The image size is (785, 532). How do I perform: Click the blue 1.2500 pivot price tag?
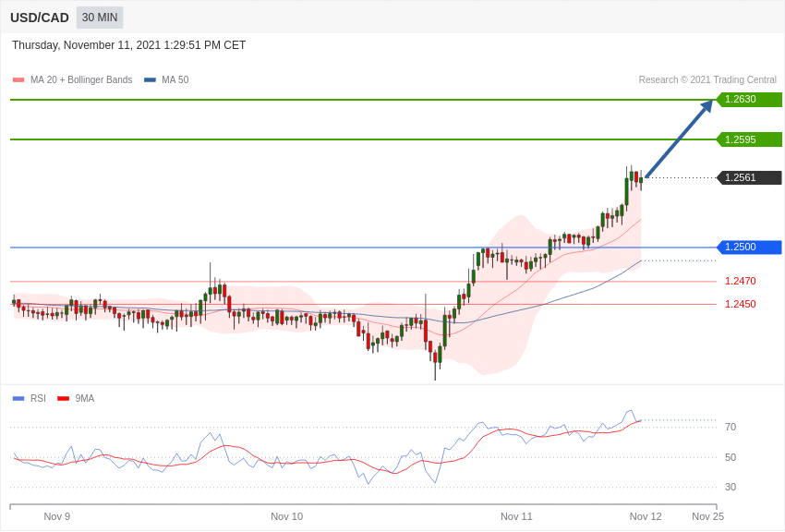(749, 248)
